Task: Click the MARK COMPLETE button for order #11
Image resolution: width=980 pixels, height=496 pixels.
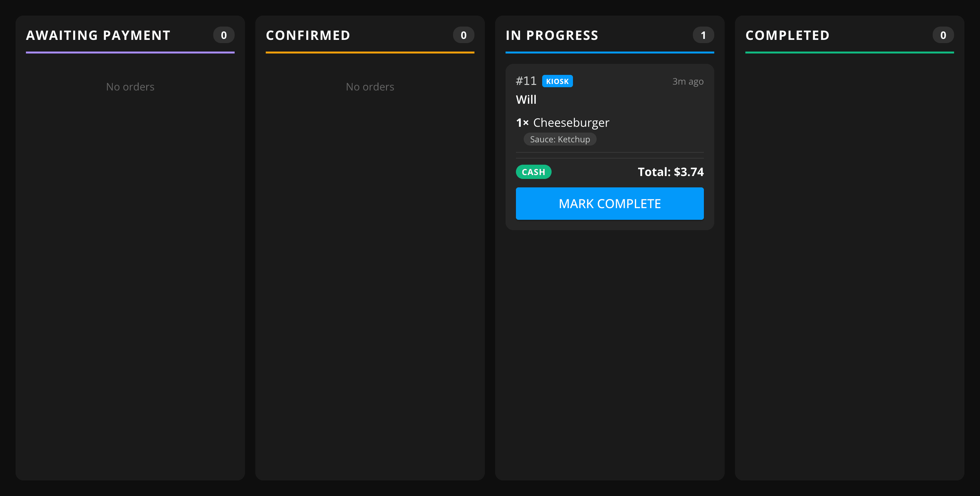Action: 610,203
